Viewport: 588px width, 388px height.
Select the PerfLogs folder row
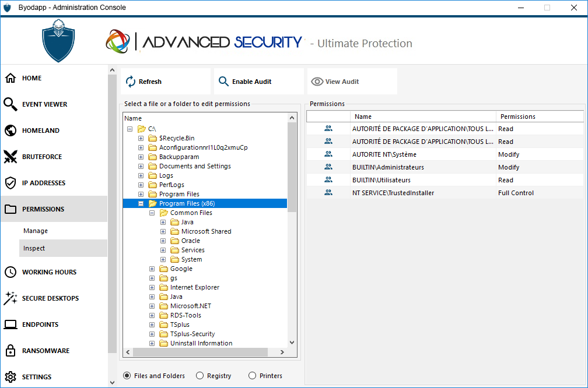coord(171,185)
